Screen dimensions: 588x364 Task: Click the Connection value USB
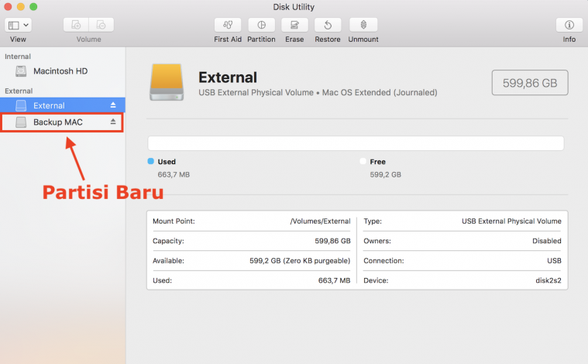[x=554, y=260]
